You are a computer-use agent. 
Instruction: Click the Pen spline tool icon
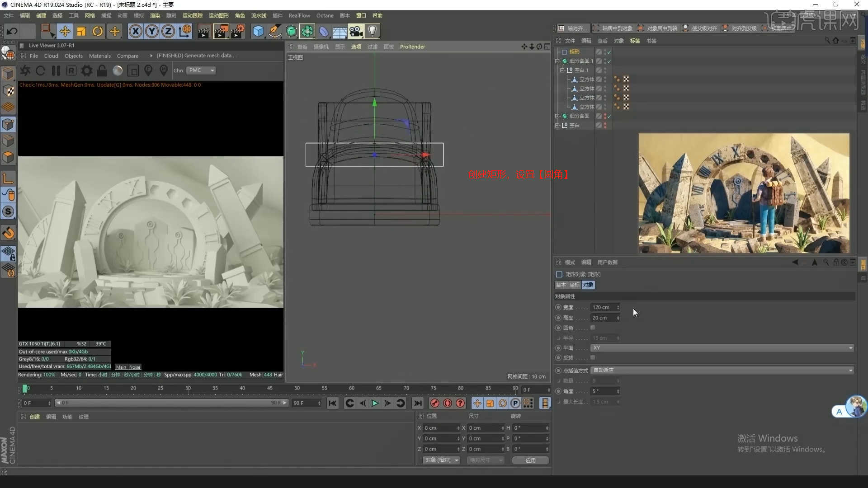click(274, 31)
